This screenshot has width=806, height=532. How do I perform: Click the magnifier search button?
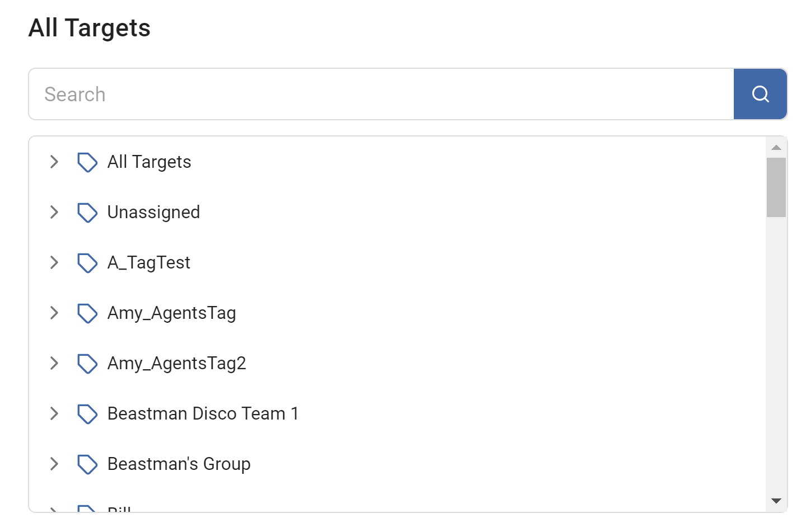(760, 94)
